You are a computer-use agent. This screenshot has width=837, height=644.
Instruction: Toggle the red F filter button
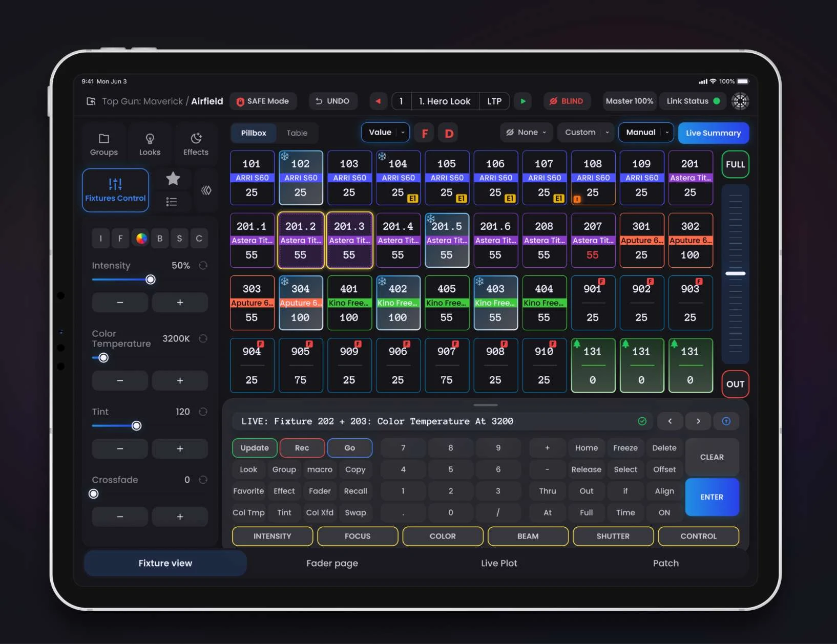coord(425,134)
